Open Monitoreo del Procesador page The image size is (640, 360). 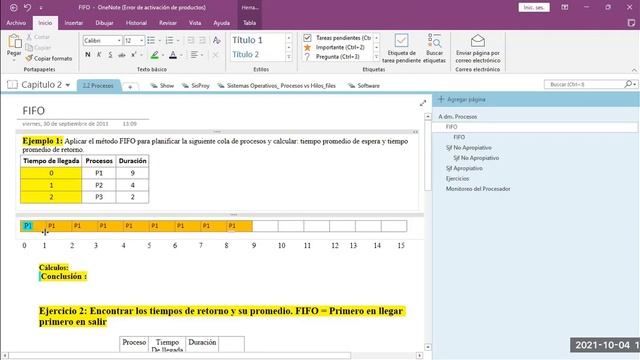point(478,189)
